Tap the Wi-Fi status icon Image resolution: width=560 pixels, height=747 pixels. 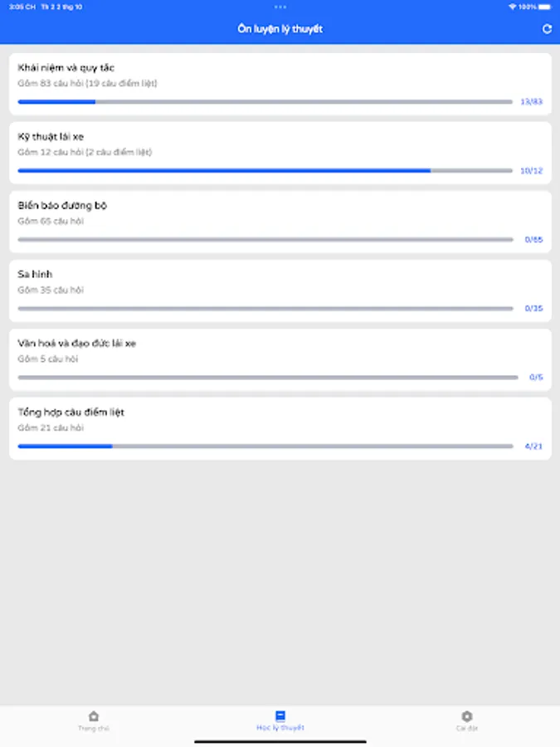(x=513, y=7)
